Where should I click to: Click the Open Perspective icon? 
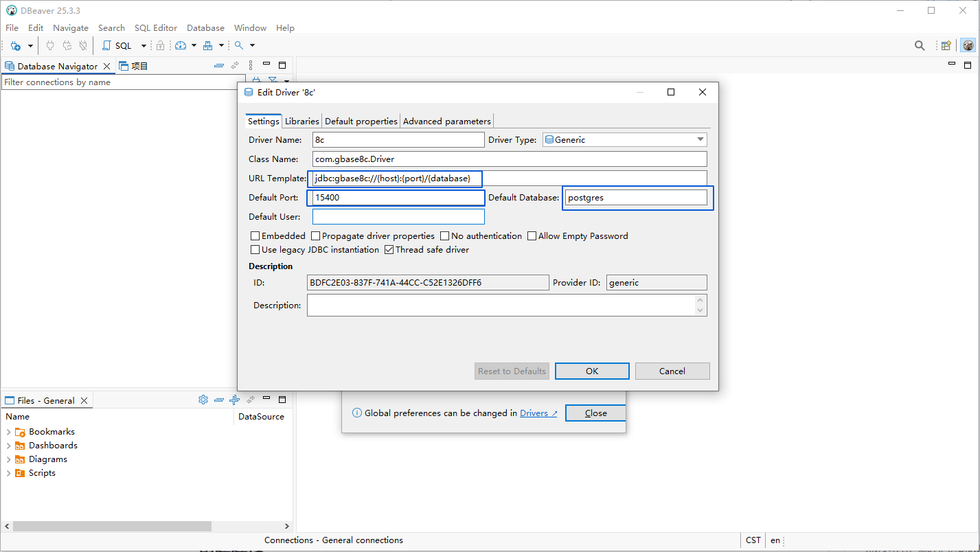tap(946, 46)
